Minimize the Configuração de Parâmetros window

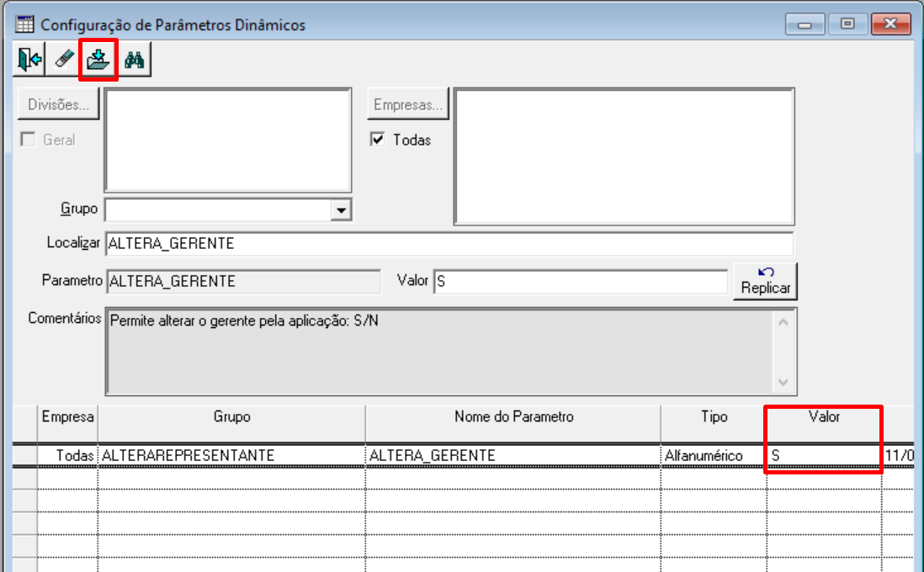[x=805, y=24]
